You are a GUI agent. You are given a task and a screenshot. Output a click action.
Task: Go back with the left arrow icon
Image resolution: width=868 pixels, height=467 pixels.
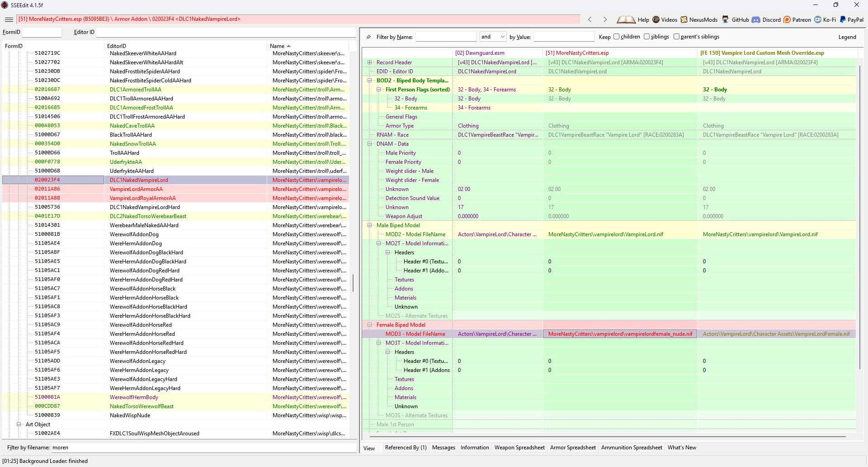coord(590,19)
